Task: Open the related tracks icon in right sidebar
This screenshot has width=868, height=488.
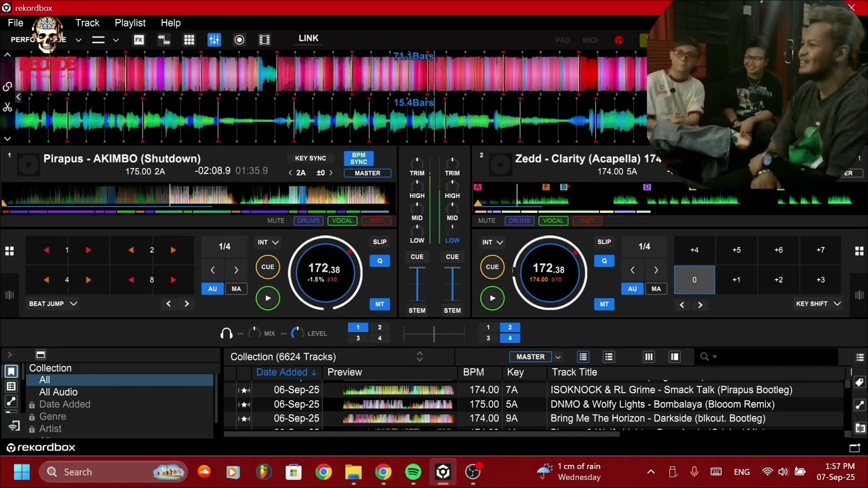Action: coord(860,405)
